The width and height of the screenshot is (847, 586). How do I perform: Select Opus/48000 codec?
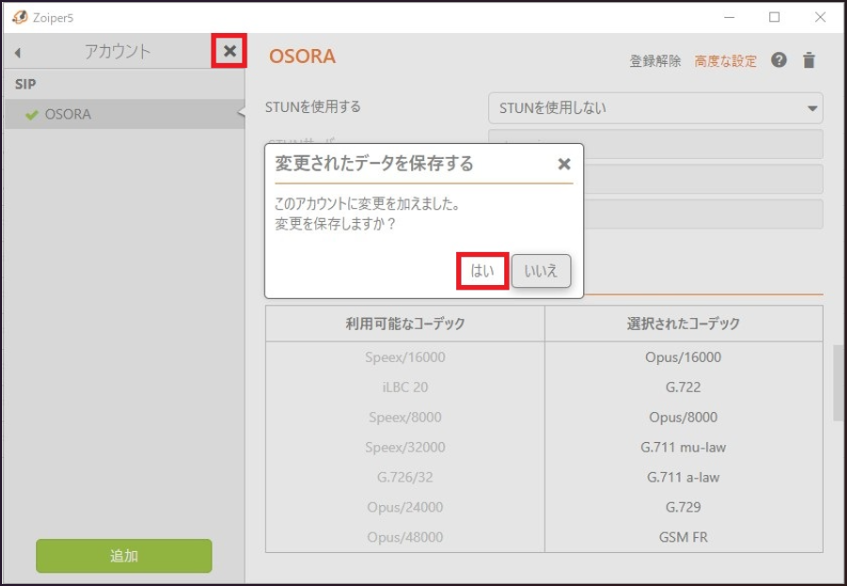(x=405, y=537)
